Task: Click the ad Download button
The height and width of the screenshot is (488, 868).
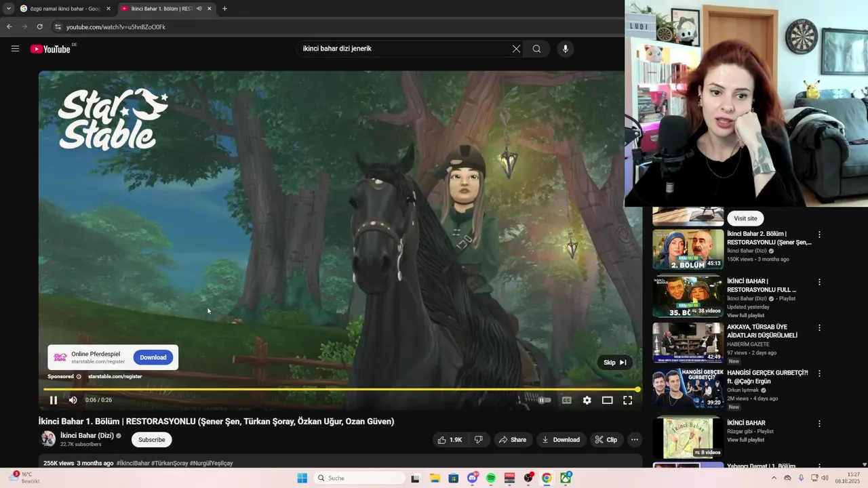Action: coord(153,357)
